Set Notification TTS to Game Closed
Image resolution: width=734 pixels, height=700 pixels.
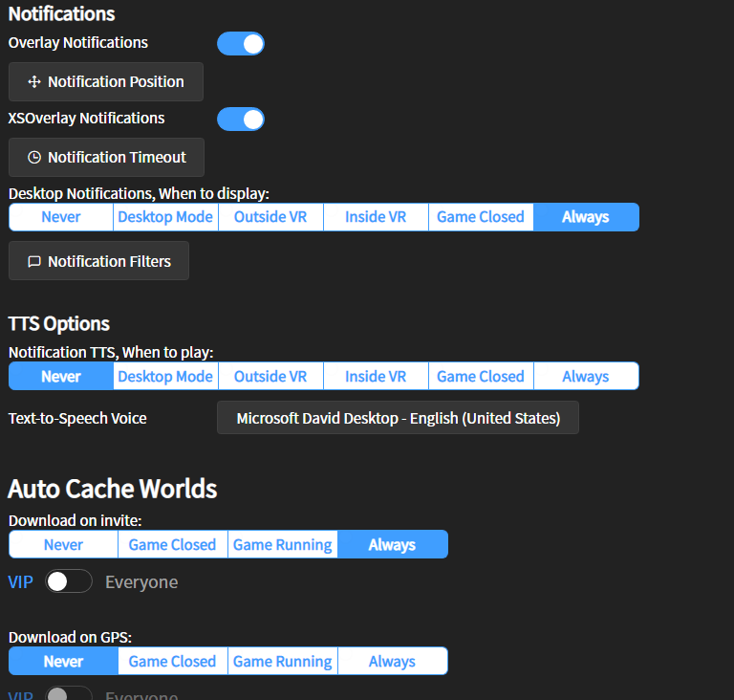[x=481, y=376]
